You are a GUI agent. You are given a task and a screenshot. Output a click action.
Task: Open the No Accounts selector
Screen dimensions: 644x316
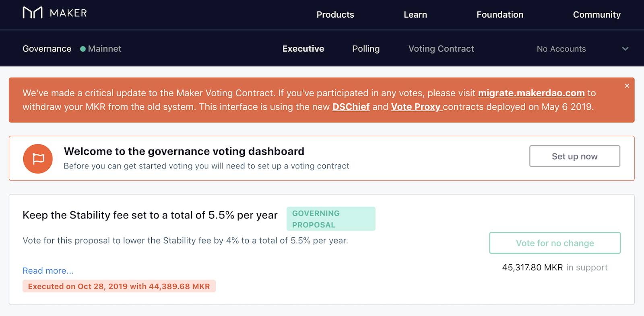coord(561,49)
